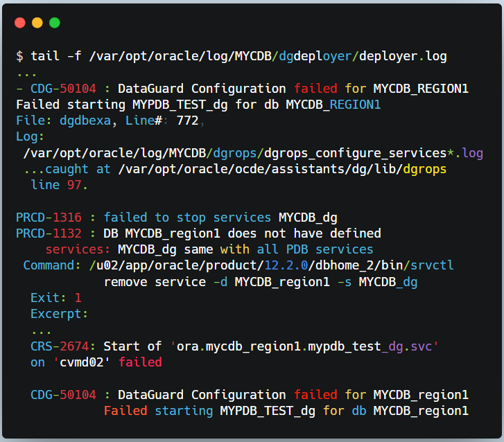This screenshot has height=442, width=504.
Task: Click the 'Excerpt:' label
Action: pyautogui.click(x=60, y=314)
